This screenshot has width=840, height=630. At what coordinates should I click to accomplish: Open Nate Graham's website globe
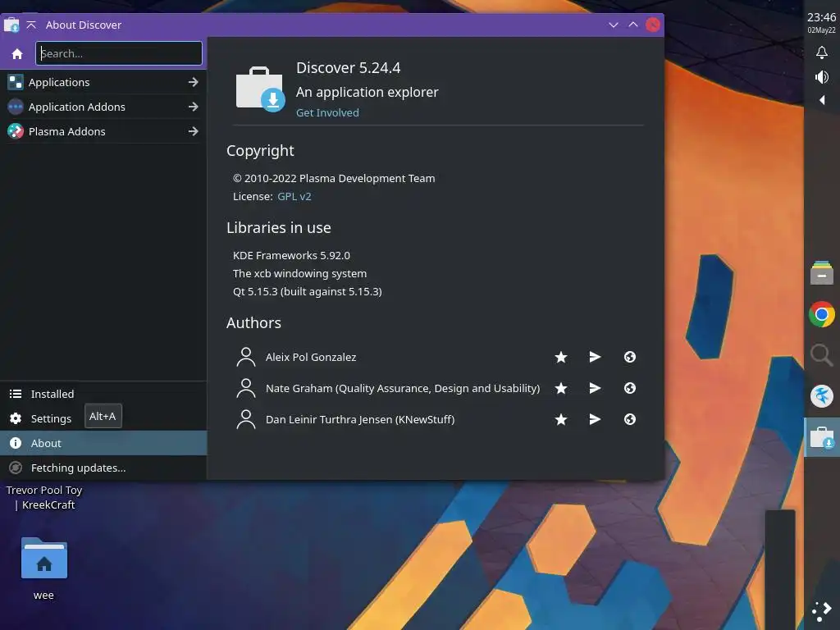630,388
